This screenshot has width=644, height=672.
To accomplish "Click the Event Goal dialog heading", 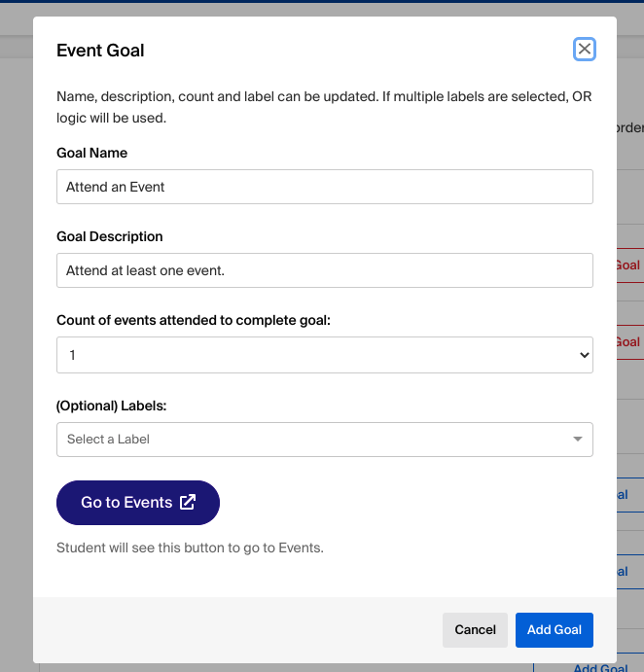I will (x=100, y=51).
